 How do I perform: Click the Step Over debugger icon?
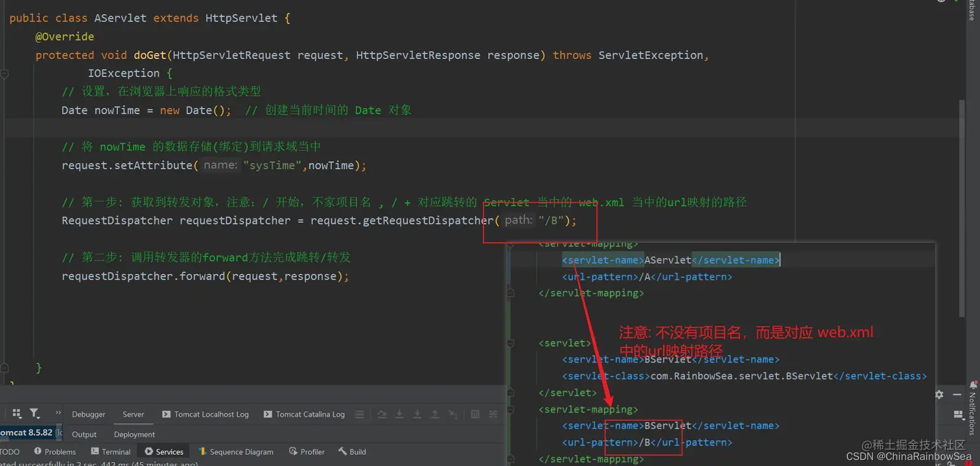click(382, 414)
